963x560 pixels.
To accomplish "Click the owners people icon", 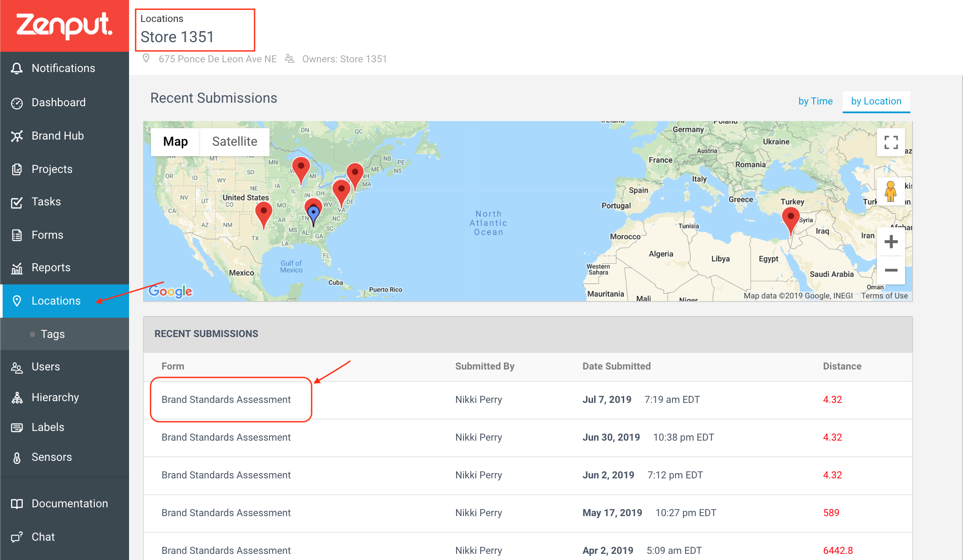I will pos(289,58).
